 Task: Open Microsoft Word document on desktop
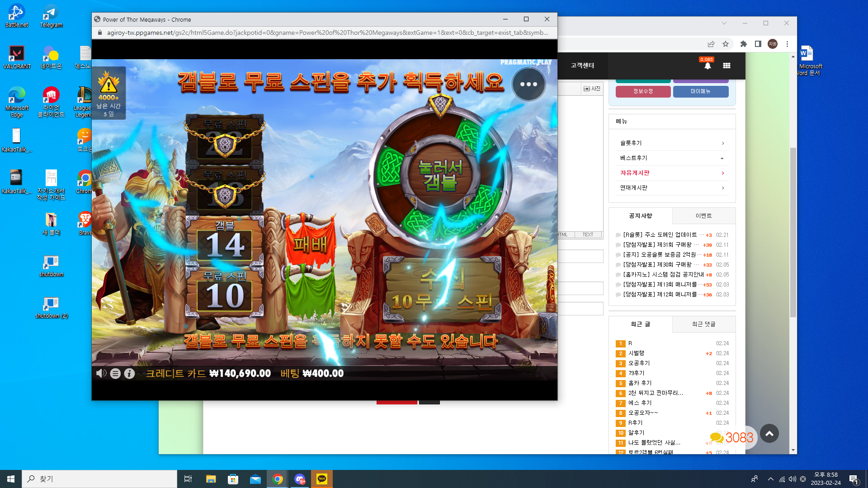pyautogui.click(x=808, y=61)
